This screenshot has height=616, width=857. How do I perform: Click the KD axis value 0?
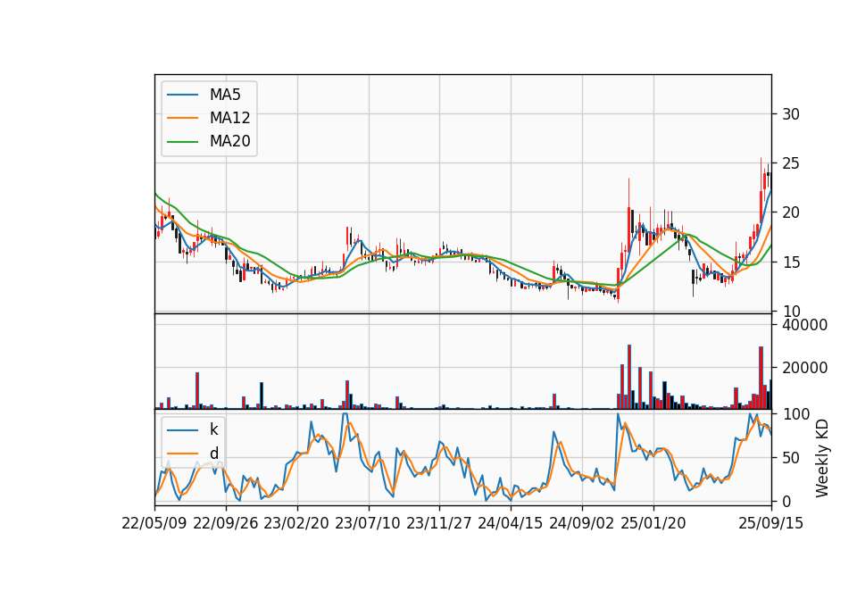(786, 501)
